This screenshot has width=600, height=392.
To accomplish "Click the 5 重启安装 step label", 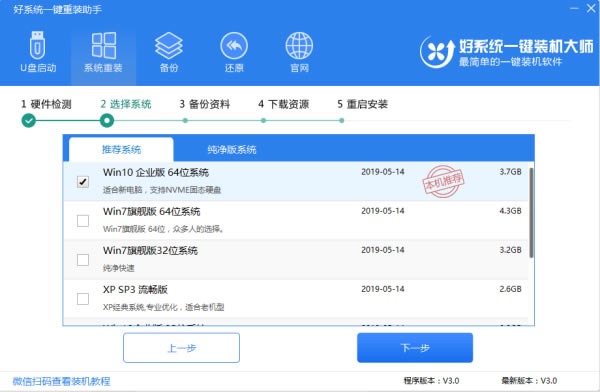I will click(x=362, y=104).
